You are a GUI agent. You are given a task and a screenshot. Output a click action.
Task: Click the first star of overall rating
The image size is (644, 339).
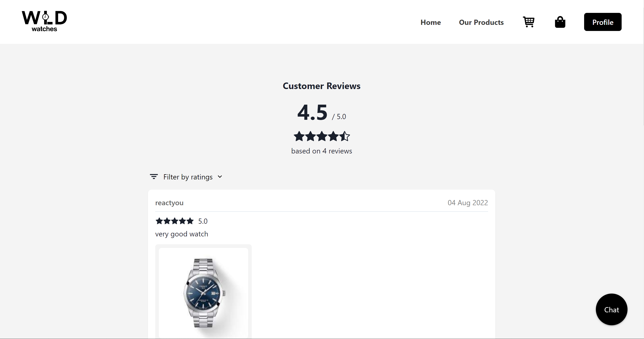299,136
